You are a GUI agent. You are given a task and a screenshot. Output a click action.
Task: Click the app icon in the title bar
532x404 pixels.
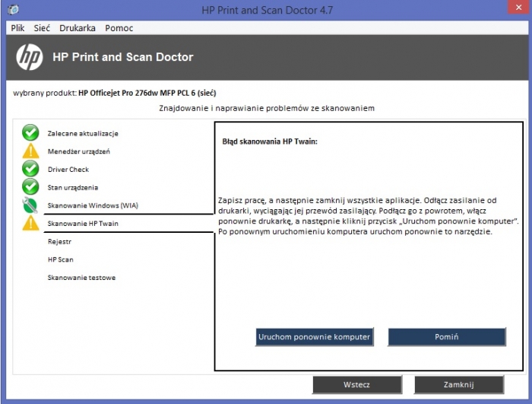13,10
